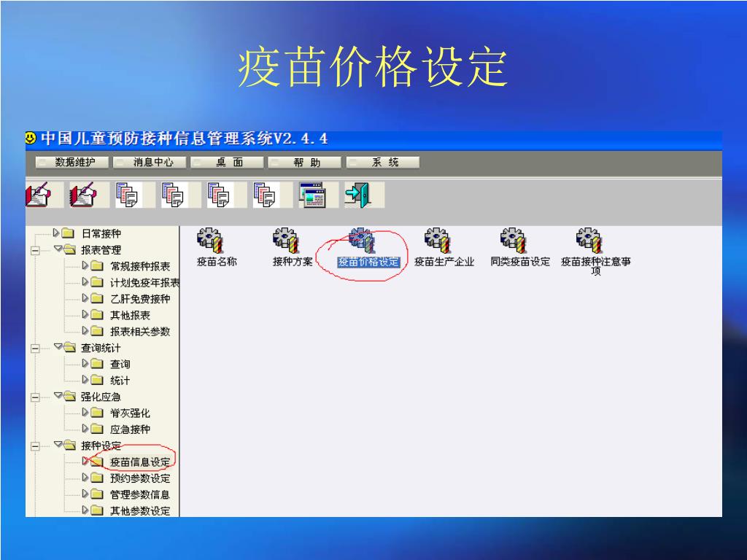Click the exit door toolbar icon
Screen dimensions: 747x560
click(x=358, y=195)
